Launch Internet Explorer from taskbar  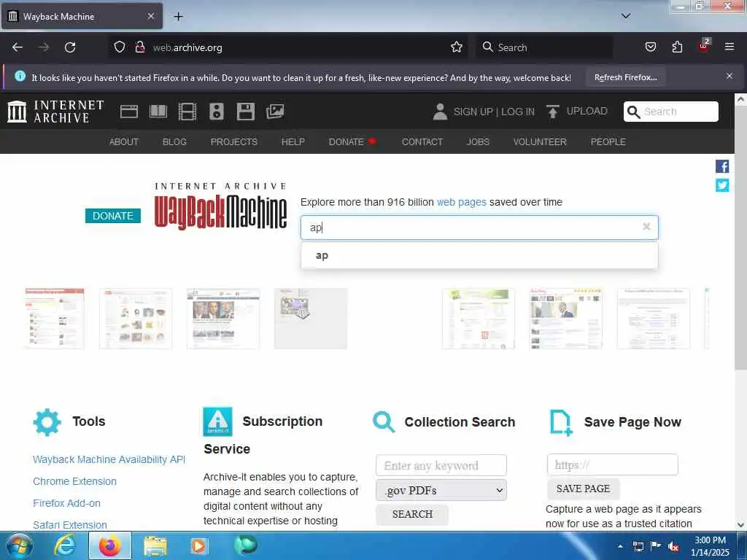tap(65, 546)
